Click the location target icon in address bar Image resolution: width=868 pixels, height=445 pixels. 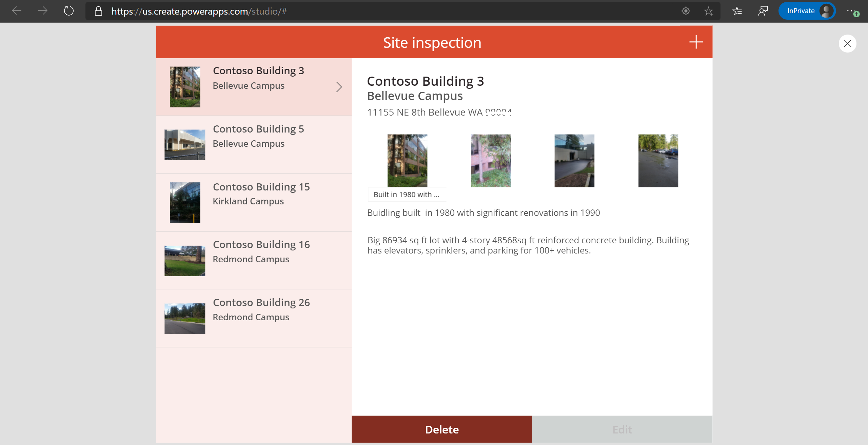click(x=686, y=11)
